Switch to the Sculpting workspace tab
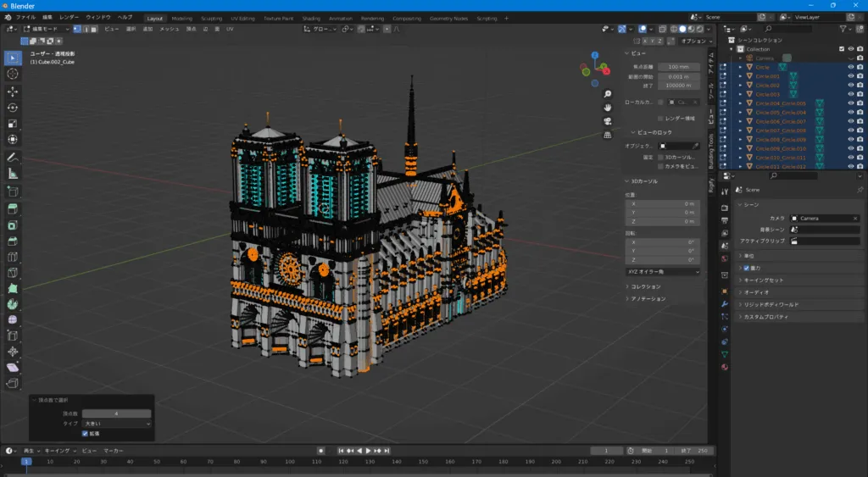868x477 pixels. [x=211, y=19]
